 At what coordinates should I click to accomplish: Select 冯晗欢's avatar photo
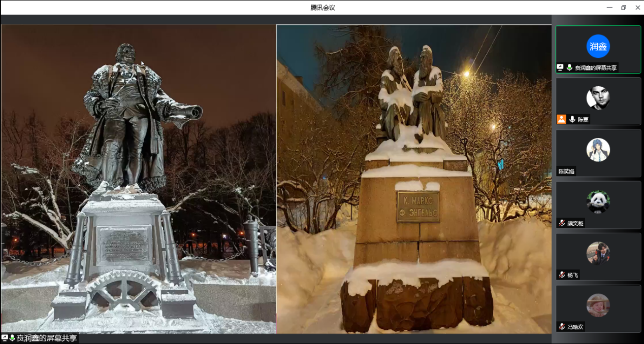click(x=598, y=305)
